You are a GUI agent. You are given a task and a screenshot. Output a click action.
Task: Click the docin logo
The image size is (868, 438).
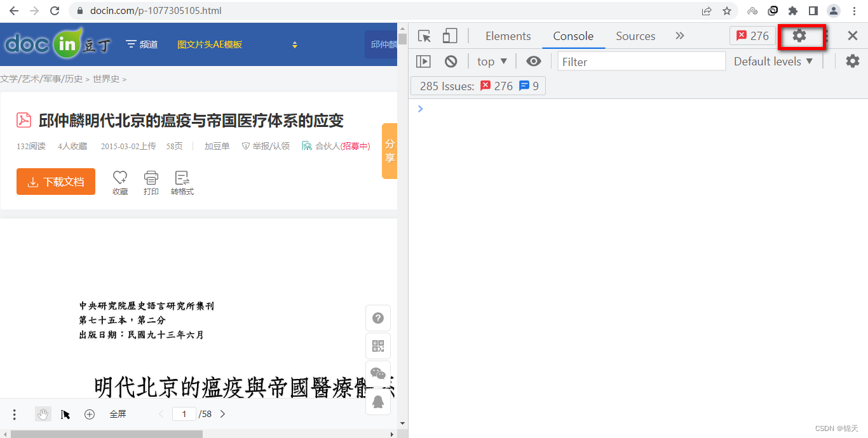tap(57, 44)
